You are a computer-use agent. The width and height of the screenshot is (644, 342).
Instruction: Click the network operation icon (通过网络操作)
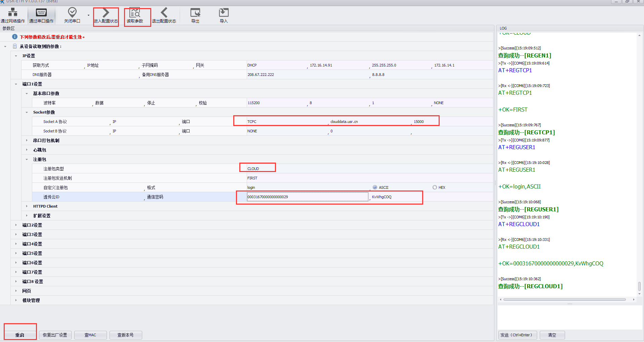coord(13,15)
